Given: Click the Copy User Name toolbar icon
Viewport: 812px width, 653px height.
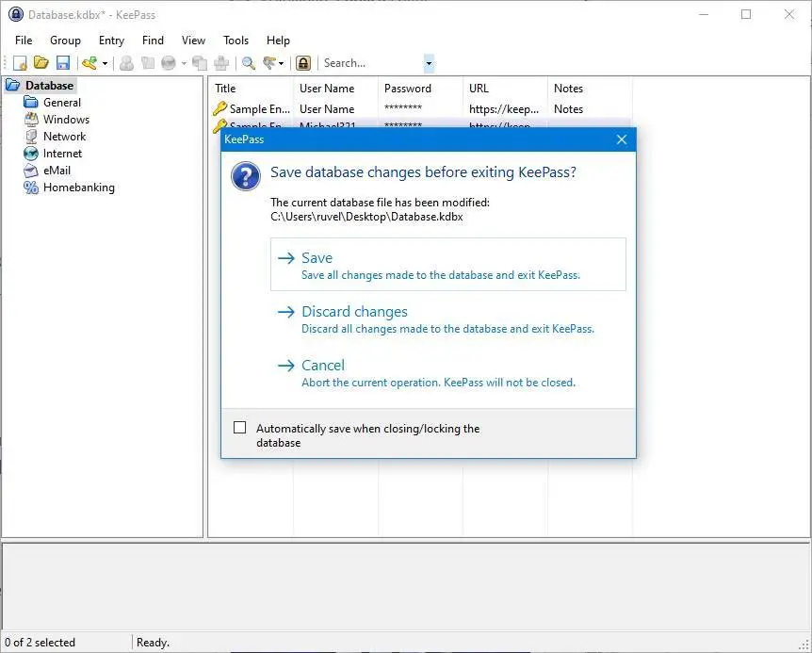Looking at the screenshot, I should 126,63.
